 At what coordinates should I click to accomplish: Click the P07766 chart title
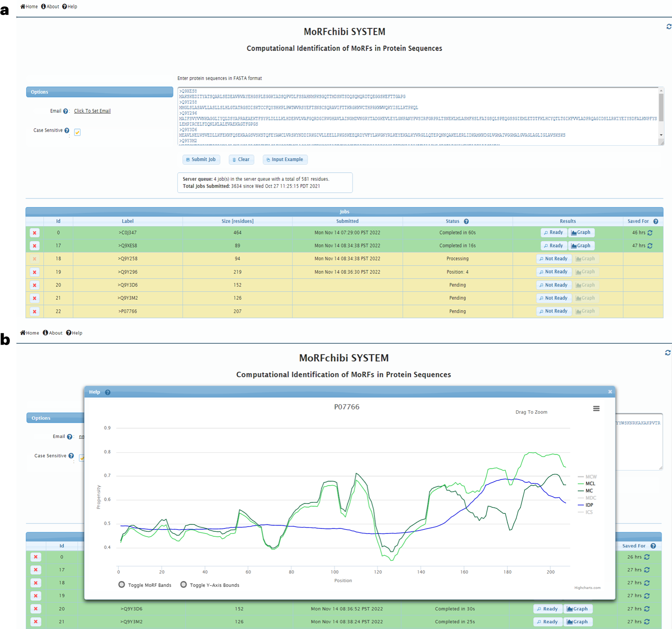347,407
